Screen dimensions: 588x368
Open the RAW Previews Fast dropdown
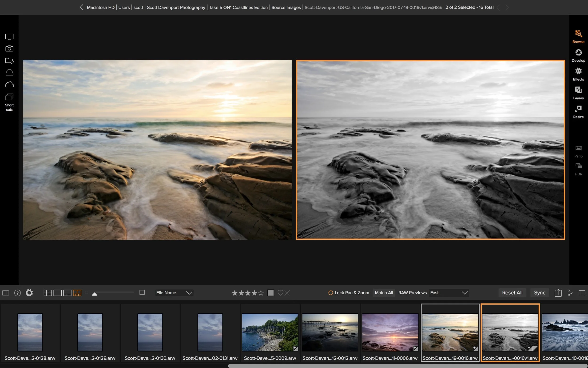click(x=449, y=293)
